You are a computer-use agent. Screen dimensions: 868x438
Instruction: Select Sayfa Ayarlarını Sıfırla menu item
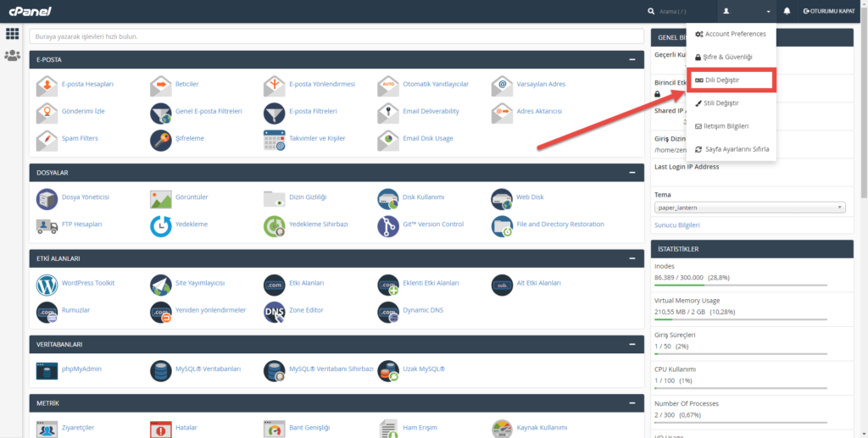pos(731,149)
